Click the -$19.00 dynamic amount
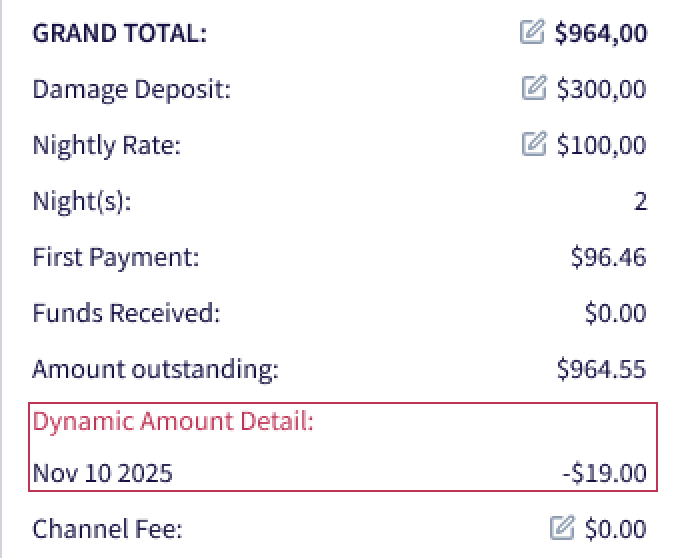 [x=604, y=472]
